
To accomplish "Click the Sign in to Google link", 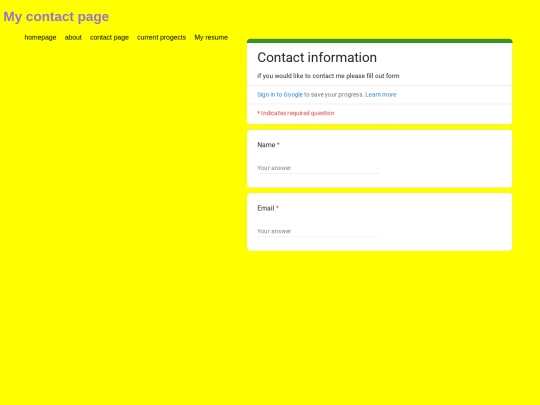I will pos(280,94).
